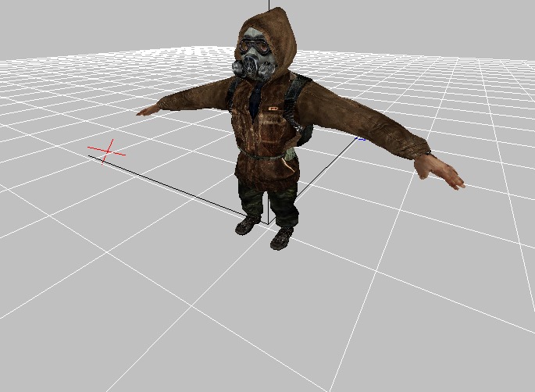
Task: Click the small blue axis marker
Action: coord(361,138)
